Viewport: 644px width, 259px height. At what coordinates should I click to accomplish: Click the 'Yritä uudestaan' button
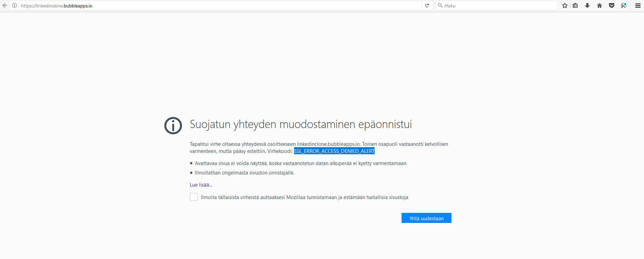pos(427,218)
